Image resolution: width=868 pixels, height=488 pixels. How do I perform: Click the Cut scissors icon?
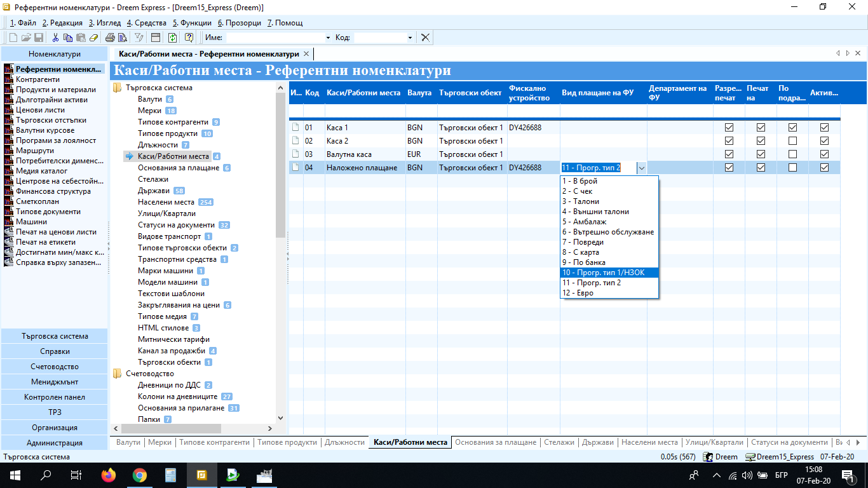(56, 37)
